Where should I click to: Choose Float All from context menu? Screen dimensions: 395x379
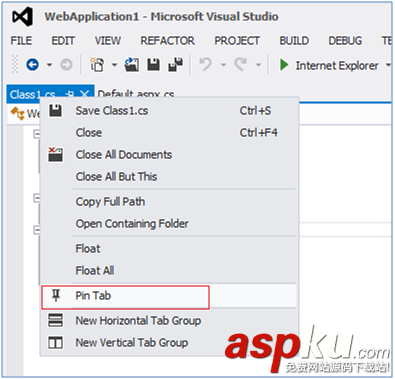click(169, 271)
